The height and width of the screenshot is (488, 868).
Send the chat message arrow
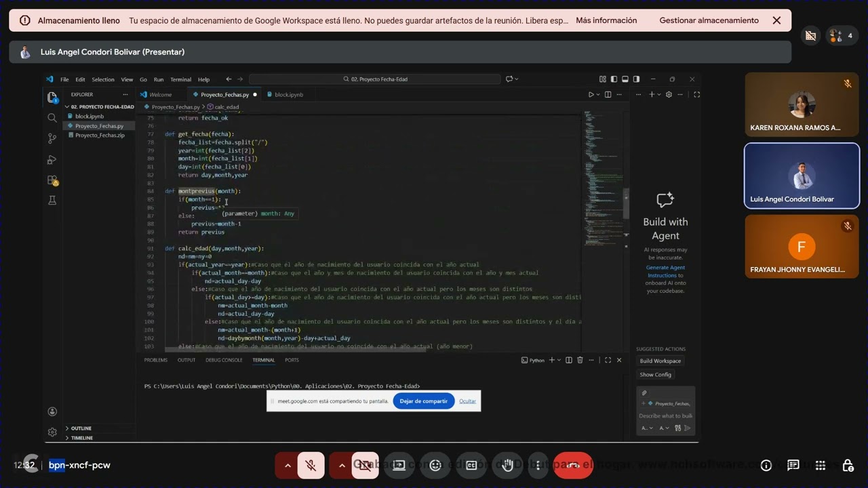pos(687,428)
